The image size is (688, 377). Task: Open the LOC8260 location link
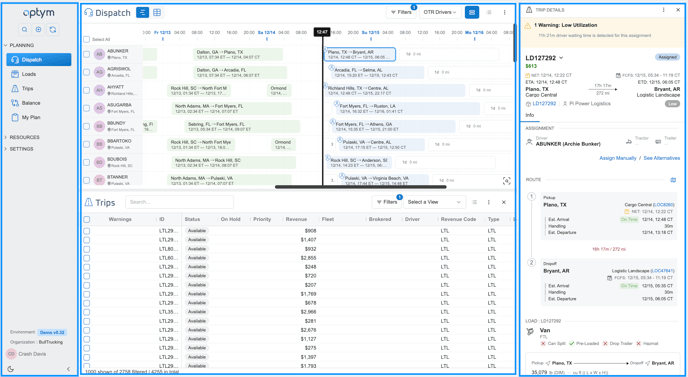[x=663, y=205]
